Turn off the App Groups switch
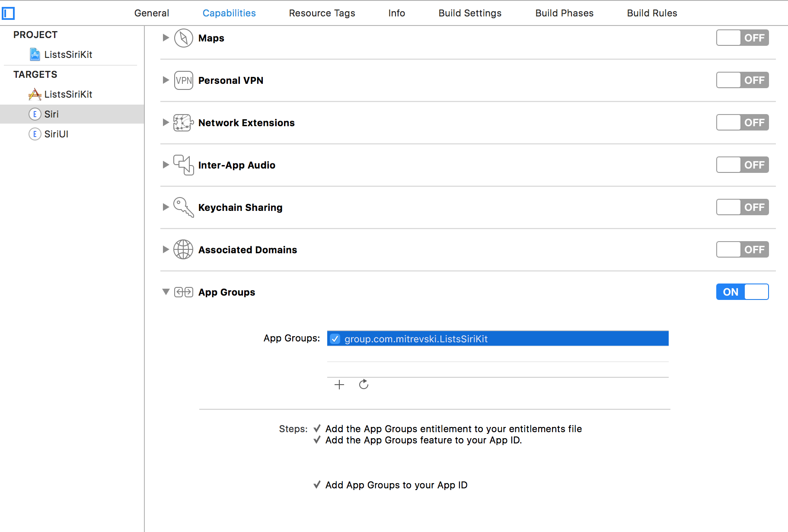The height and width of the screenshot is (532, 788). (742, 292)
